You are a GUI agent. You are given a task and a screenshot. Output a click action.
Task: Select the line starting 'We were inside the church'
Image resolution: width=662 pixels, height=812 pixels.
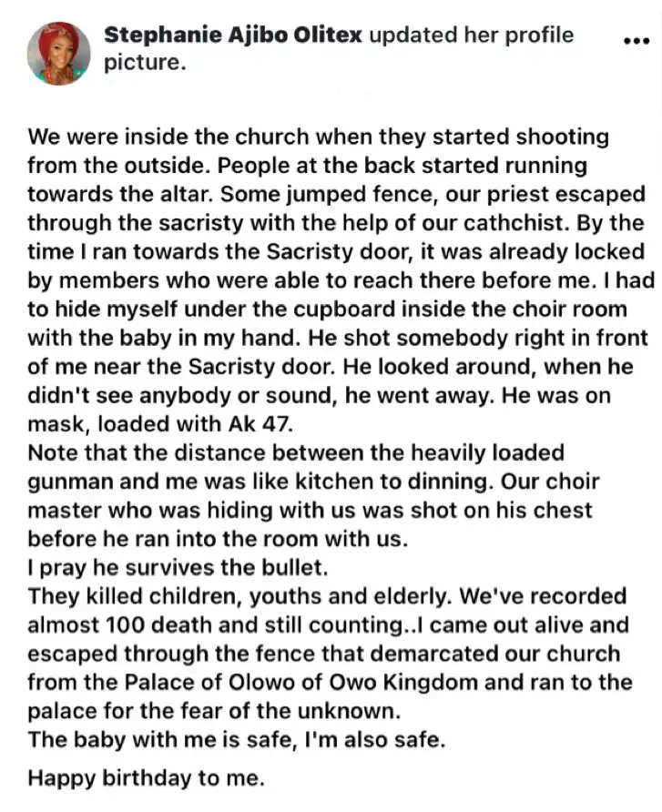point(318,137)
